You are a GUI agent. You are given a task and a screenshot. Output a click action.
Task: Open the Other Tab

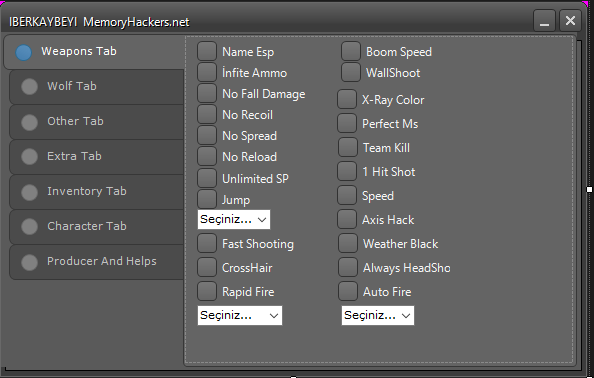tap(97, 122)
